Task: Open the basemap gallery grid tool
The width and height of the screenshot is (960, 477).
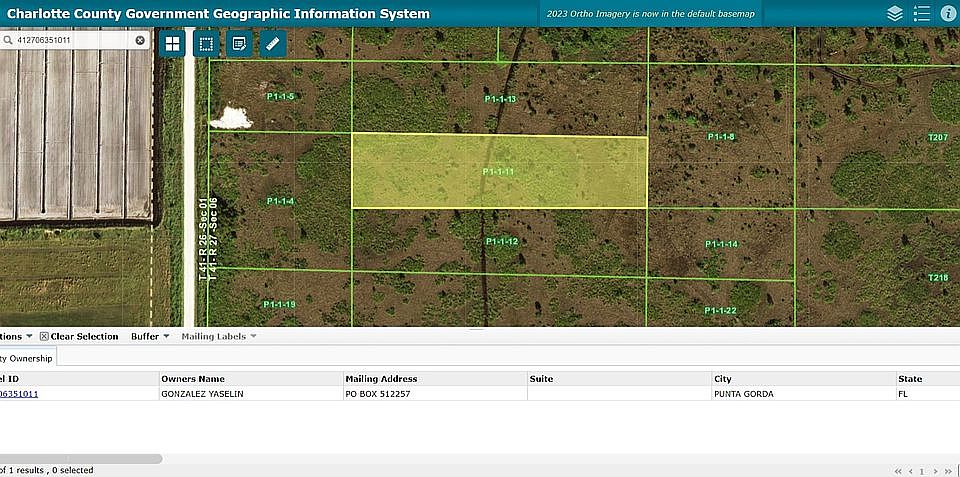Action: tap(172, 43)
